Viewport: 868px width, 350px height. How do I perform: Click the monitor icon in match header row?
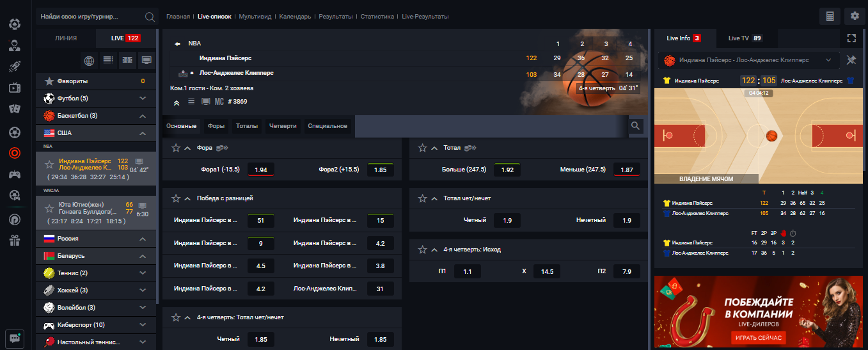coord(205,102)
